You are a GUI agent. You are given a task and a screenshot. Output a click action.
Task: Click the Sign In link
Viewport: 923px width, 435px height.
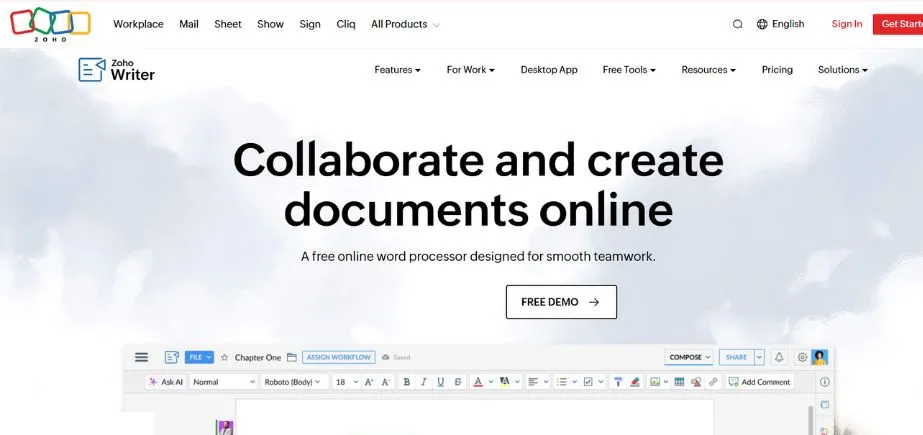pyautogui.click(x=846, y=24)
